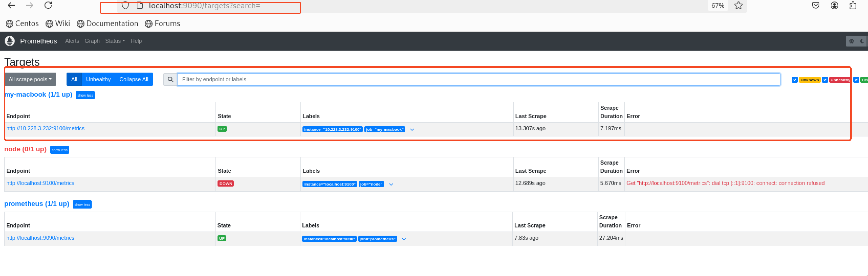
Task: Switch to dark theme using moon icon
Action: pyautogui.click(x=862, y=41)
